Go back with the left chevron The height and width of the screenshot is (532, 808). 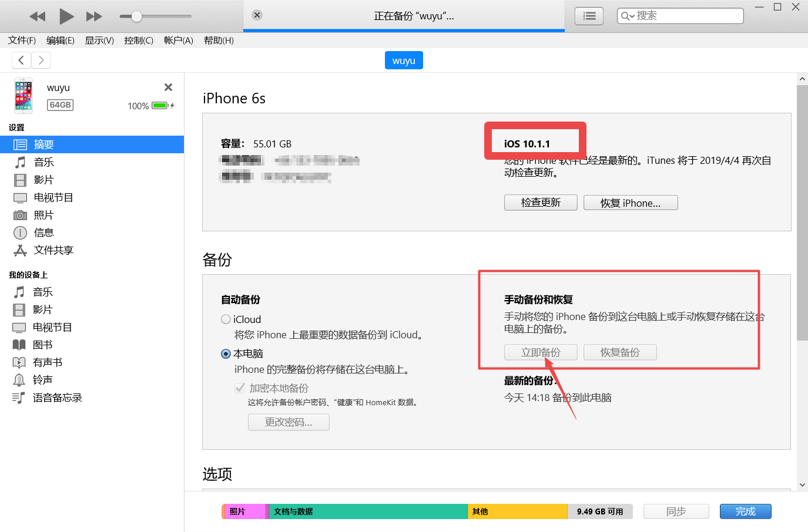[21, 60]
